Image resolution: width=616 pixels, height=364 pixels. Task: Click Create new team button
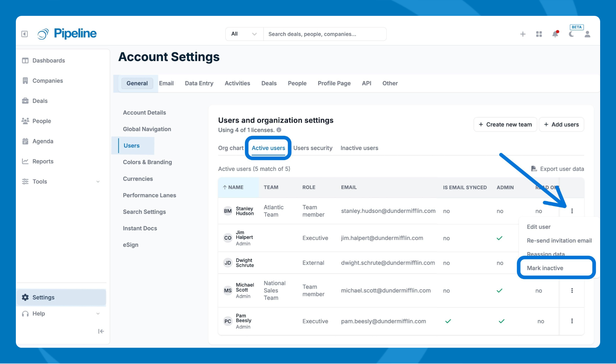[505, 125]
